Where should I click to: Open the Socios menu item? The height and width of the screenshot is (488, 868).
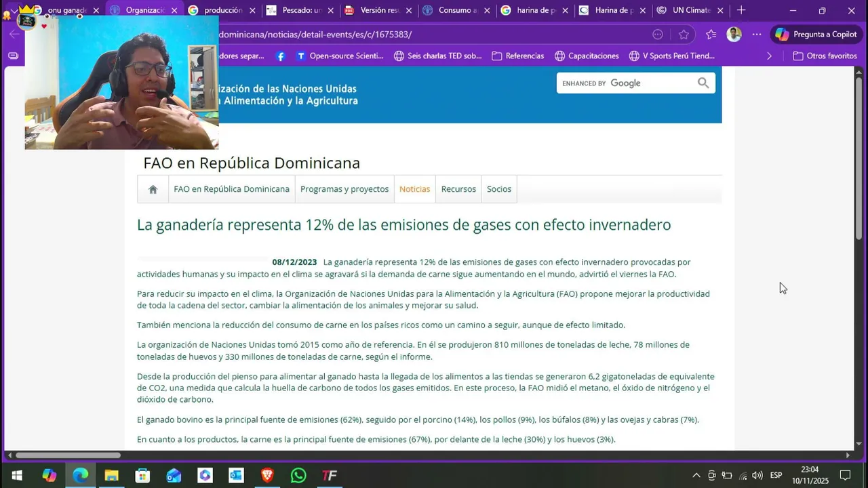click(499, 189)
